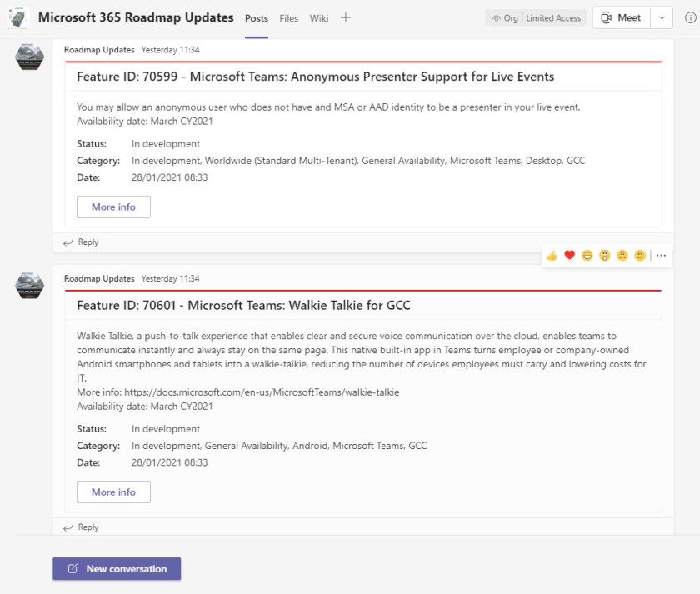React with the laughing emoji

[587, 255]
